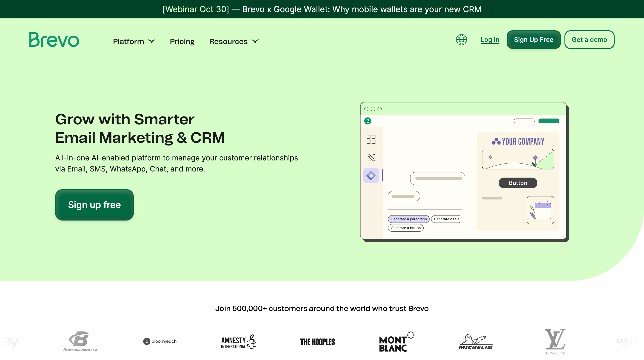Click the Log in link

pyautogui.click(x=490, y=40)
